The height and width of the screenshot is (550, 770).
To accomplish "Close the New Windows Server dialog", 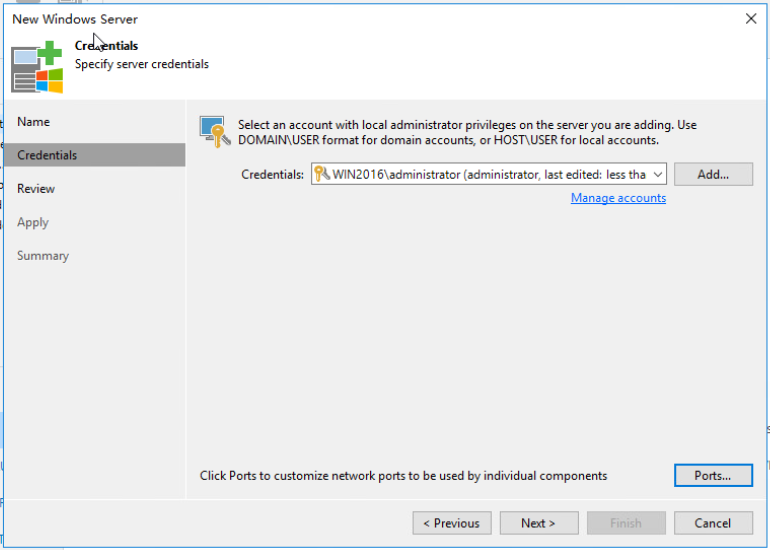I will tap(750, 19).
